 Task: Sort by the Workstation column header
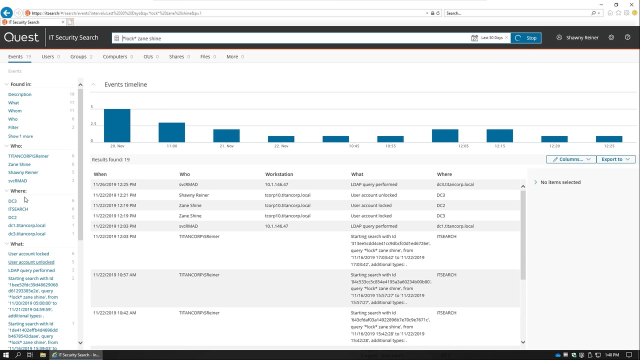coord(279,174)
